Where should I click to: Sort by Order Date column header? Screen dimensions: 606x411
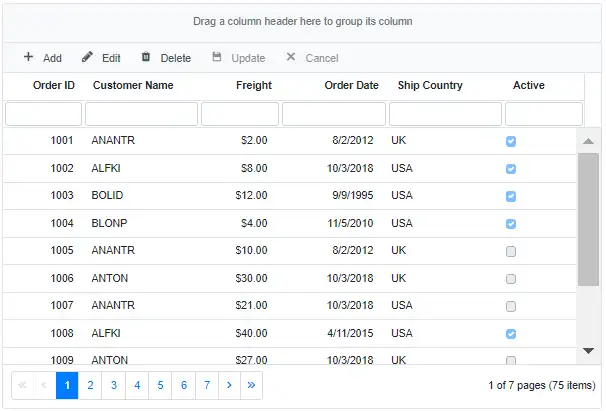coord(351,85)
